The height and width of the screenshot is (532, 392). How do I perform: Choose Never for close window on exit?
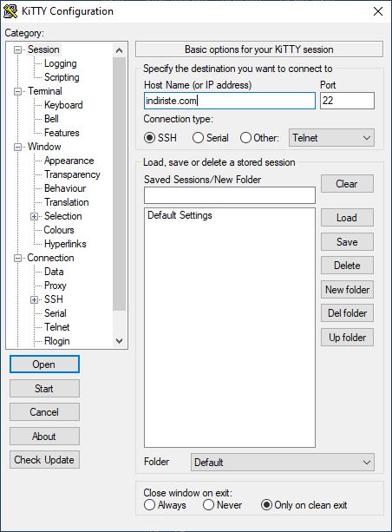point(208,504)
